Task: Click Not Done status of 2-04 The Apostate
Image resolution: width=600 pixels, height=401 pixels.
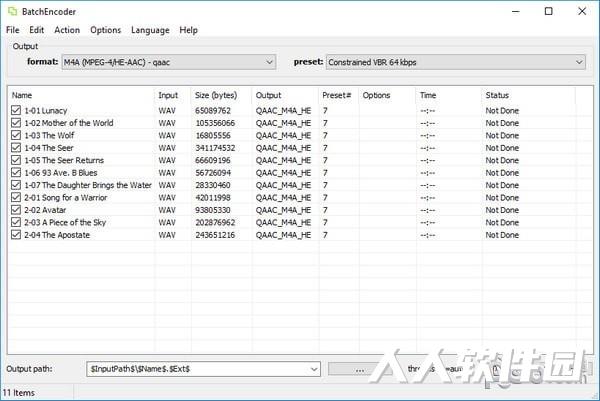Action: (x=502, y=235)
